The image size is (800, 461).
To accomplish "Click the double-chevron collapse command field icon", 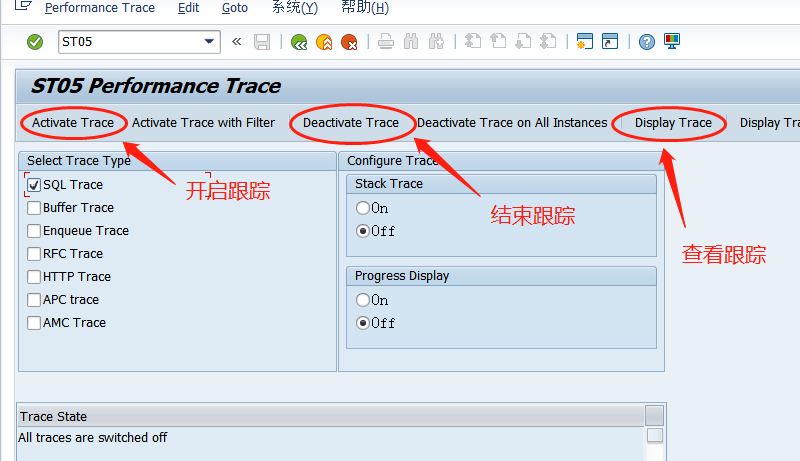I will [236, 42].
